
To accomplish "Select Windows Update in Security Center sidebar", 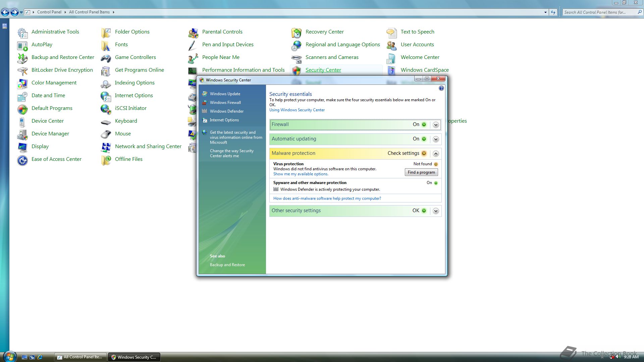I will (225, 94).
